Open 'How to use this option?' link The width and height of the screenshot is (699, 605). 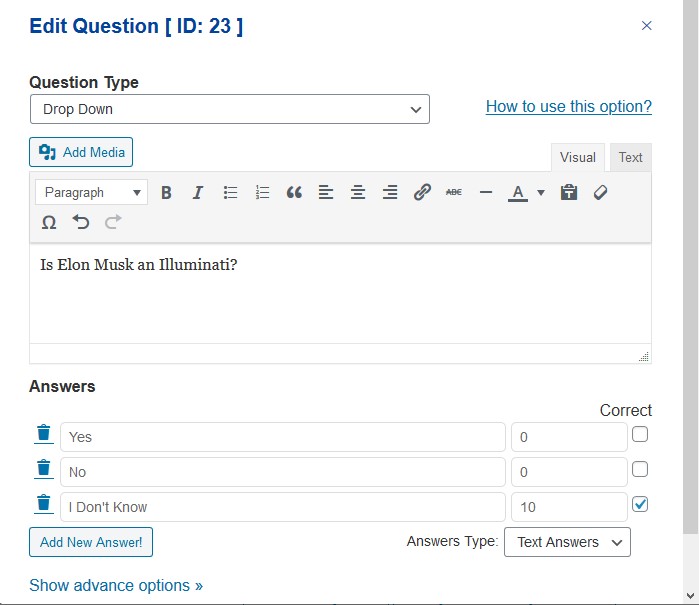[x=569, y=107]
